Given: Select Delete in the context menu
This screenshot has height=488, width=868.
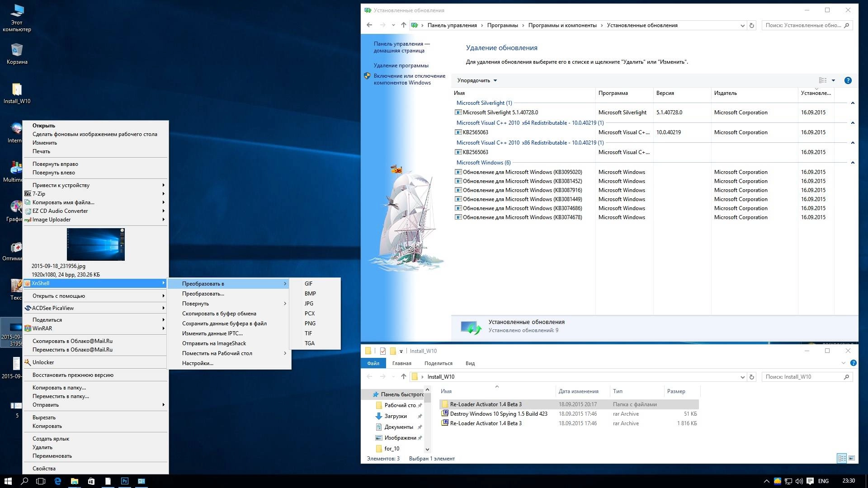Looking at the screenshot, I should [95, 447].
